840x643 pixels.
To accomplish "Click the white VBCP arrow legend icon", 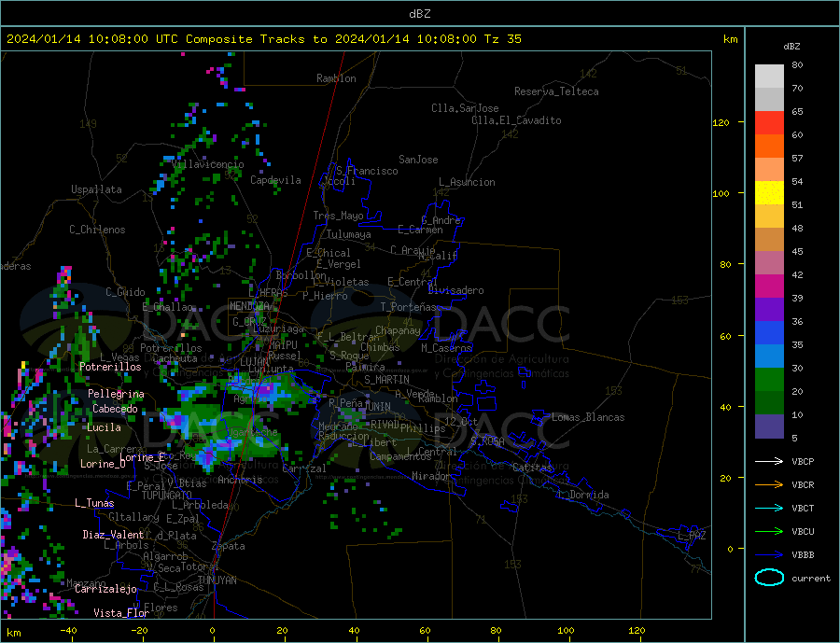I will pyautogui.click(x=769, y=461).
